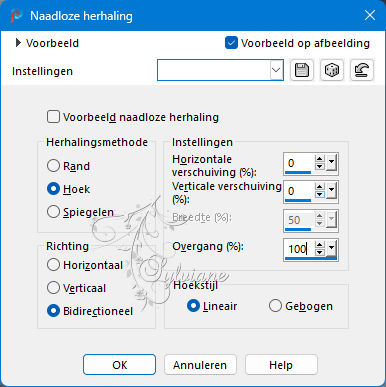Click the PaintShop Pro logo in title bar
Viewport: 386px width, 387px height.
[16, 15]
